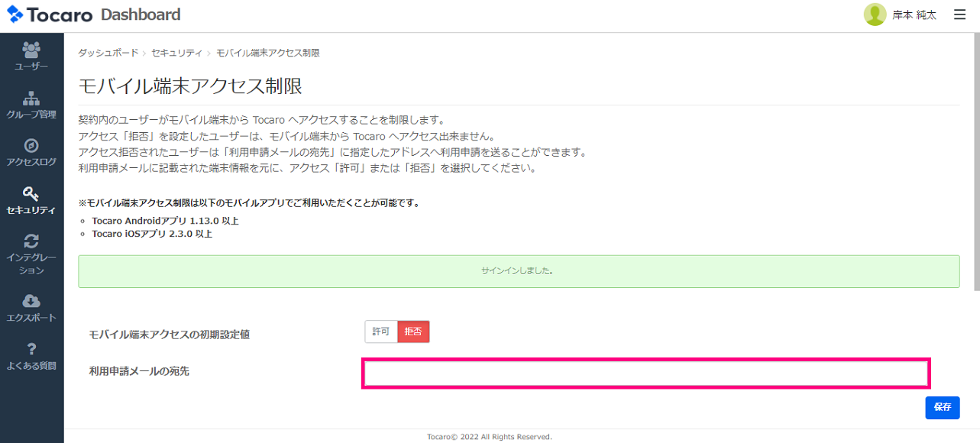Set the default mobile access to 許可
The image size is (980, 443).
[381, 331]
